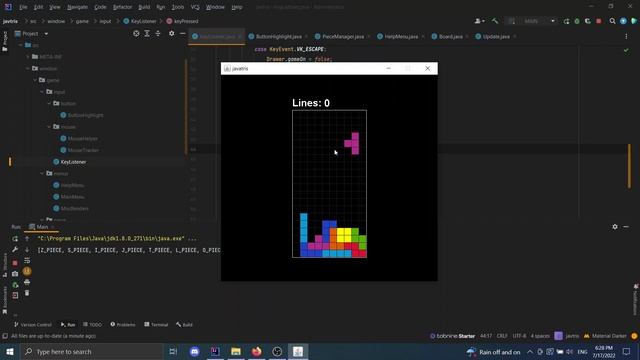
Task: Click the Type here to search box
Action: tap(92, 351)
